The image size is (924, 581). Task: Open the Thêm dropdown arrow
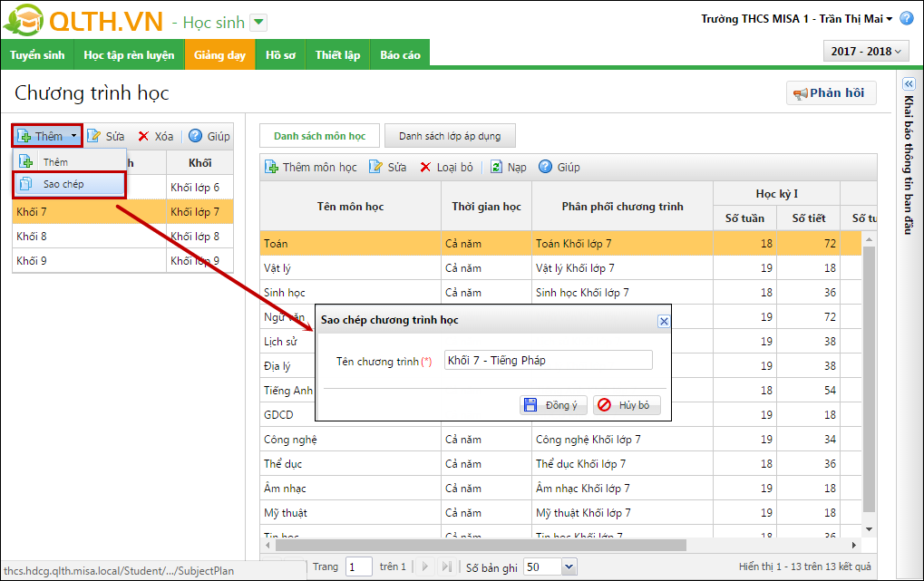(73, 137)
